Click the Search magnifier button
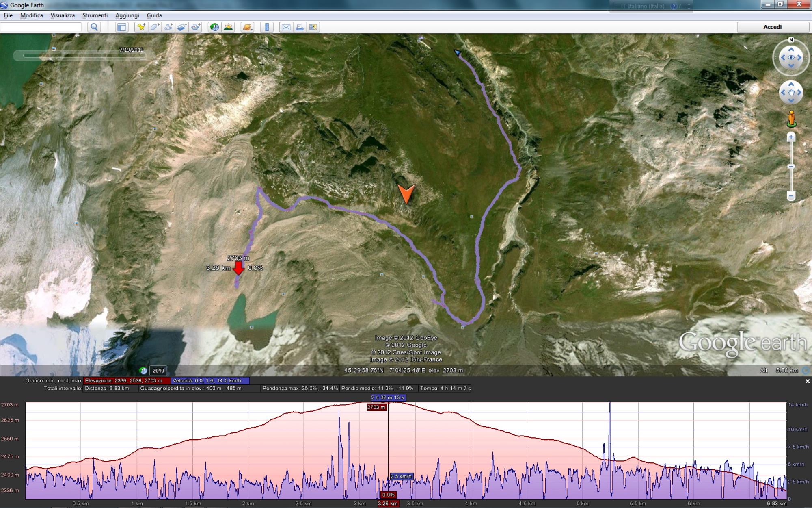 coord(94,27)
